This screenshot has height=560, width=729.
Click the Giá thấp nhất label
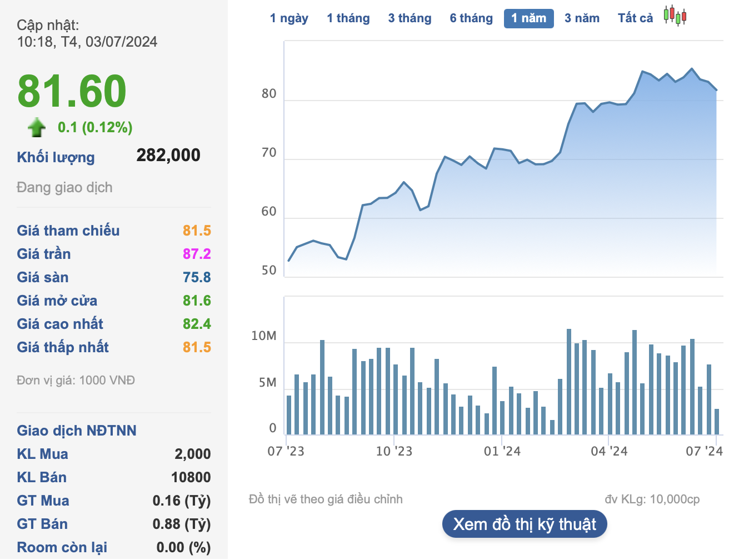tap(63, 347)
